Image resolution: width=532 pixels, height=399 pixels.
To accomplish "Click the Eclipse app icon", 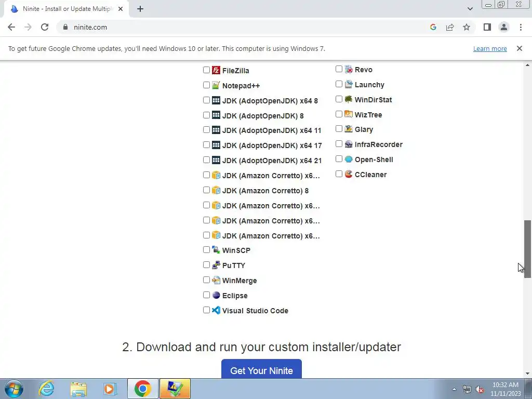I will tap(216, 295).
